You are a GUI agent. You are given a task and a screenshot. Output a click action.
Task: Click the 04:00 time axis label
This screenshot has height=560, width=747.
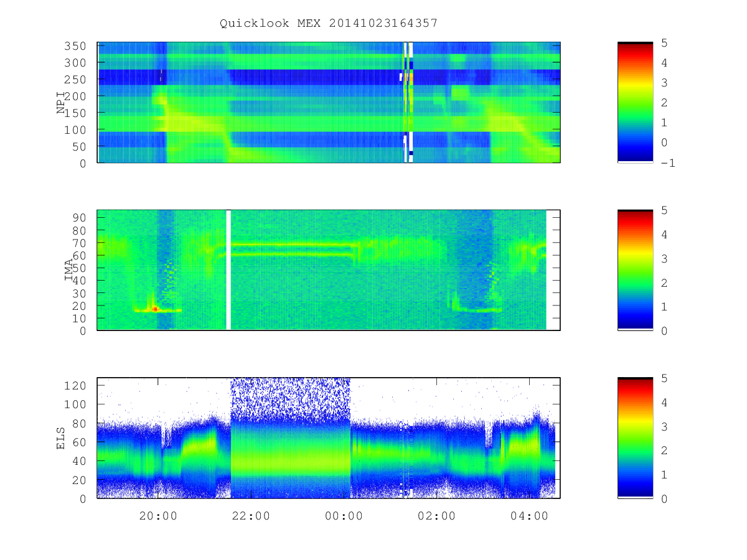point(529,516)
